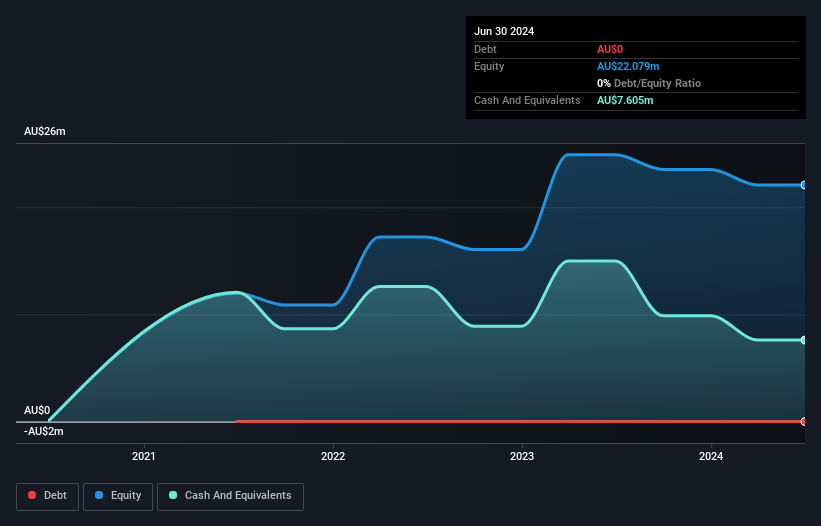
Task: Toggle the Debt legend button
Action: [x=48, y=496]
